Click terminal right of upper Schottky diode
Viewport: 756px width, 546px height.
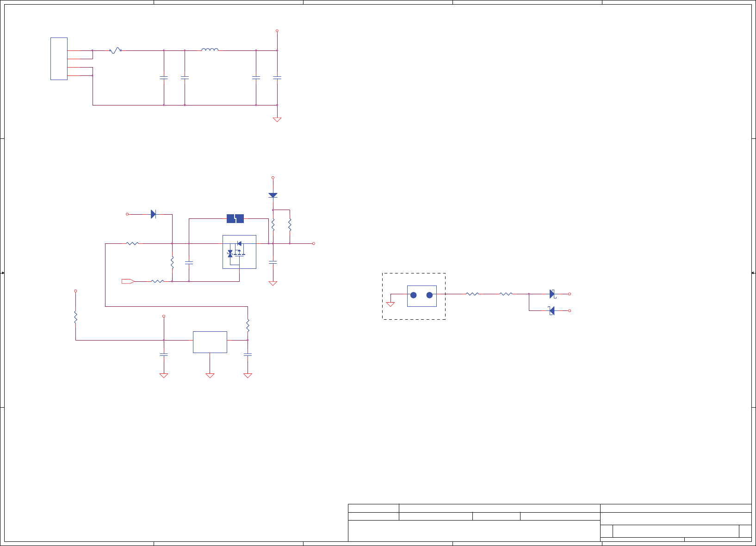(x=570, y=294)
